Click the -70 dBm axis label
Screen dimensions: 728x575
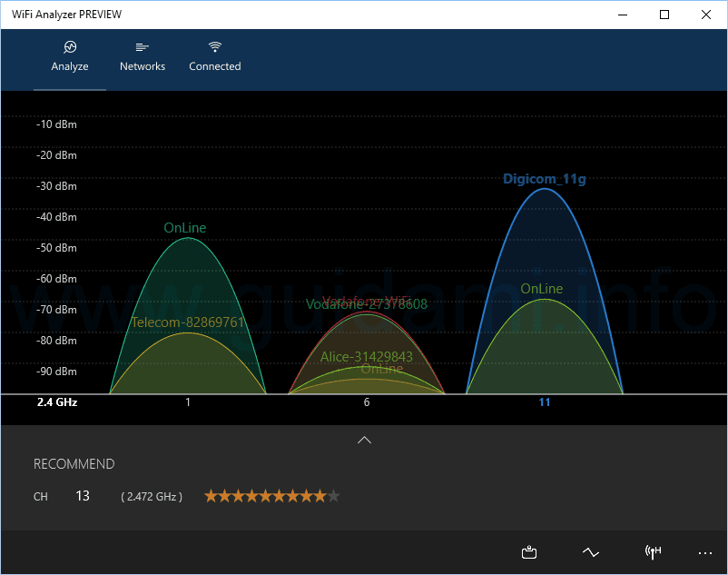tap(56, 310)
